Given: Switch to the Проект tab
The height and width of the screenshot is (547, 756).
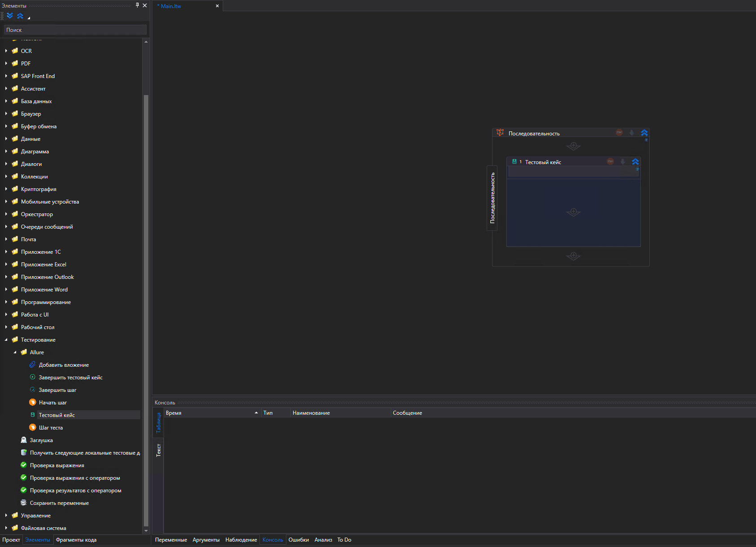Looking at the screenshot, I should click(x=11, y=540).
